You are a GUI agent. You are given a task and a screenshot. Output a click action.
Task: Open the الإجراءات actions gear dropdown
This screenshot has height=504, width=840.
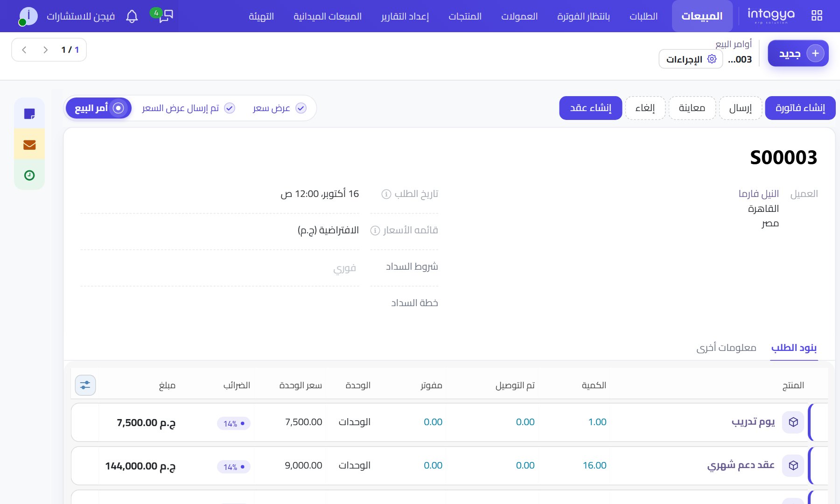(x=691, y=59)
